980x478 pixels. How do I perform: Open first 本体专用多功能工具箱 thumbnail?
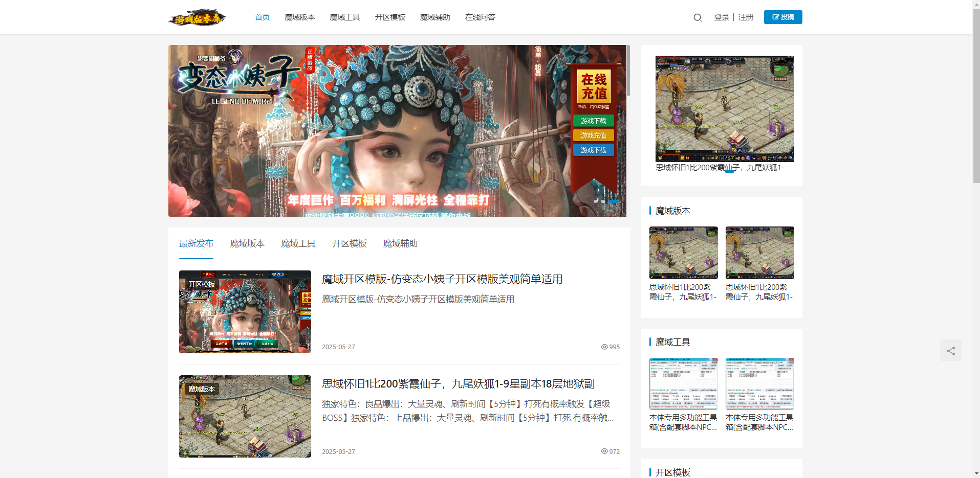[684, 384]
